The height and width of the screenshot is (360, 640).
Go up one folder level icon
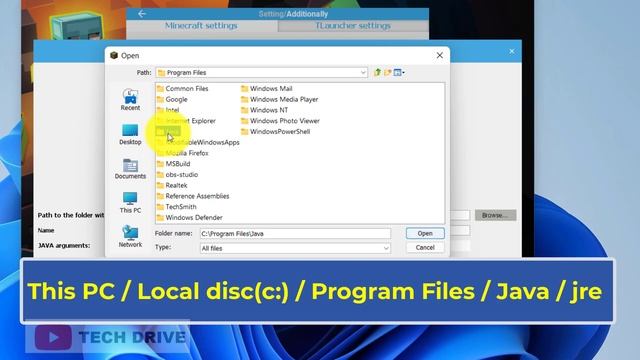tap(378, 72)
